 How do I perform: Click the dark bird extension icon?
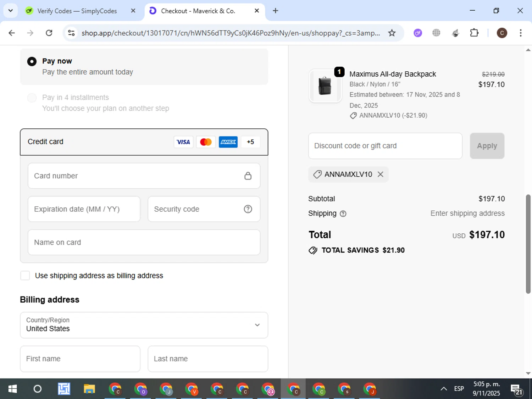click(x=455, y=33)
